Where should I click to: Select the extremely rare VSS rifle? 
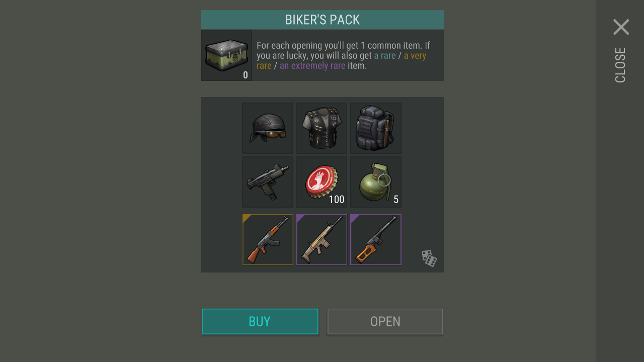[x=376, y=239]
